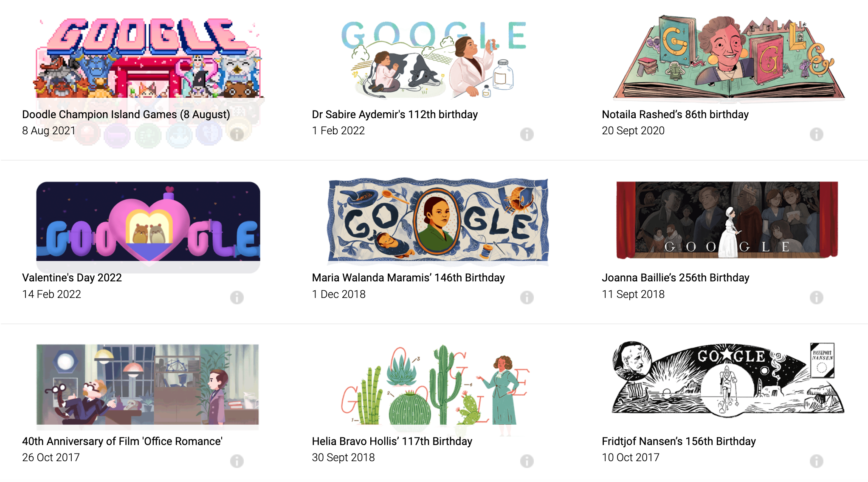The image size is (868, 482).
Task: Open info icon for Dr Sabire Aydemir doodle
Action: coord(527,134)
